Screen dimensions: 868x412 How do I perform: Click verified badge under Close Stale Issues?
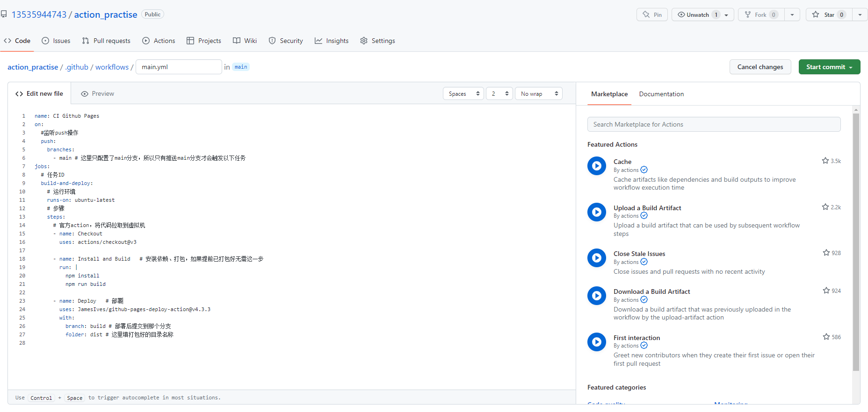click(644, 262)
